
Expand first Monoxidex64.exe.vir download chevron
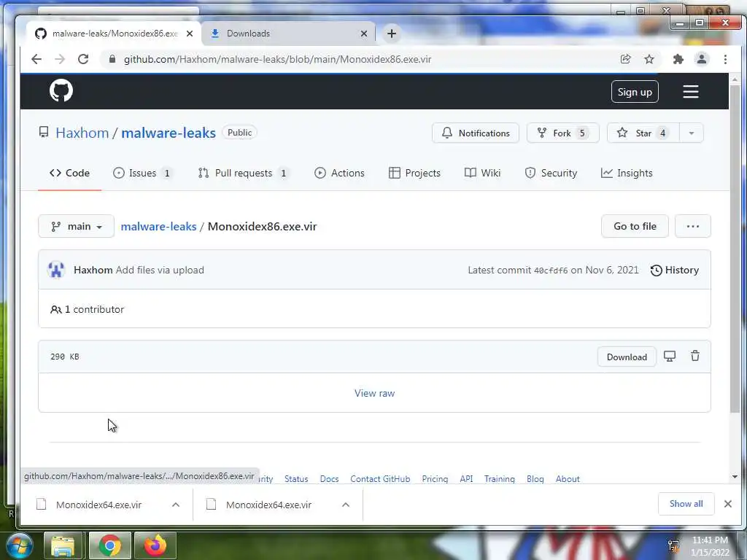pos(176,505)
